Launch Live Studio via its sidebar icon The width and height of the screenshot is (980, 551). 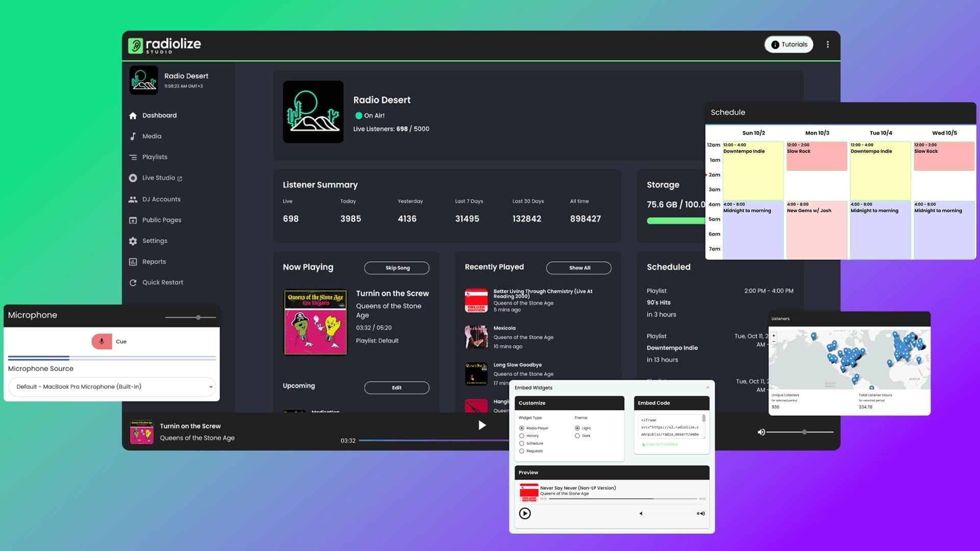[x=133, y=178]
